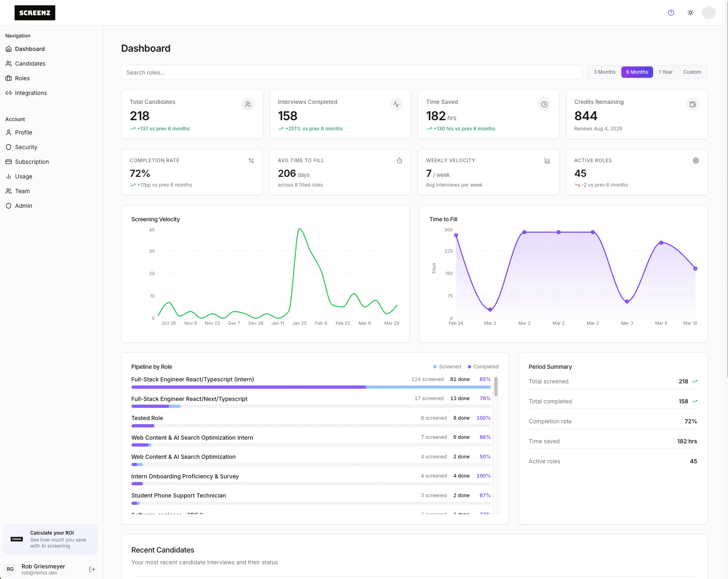Click progress bar under Tested Role
This screenshot has width=728, height=579.
click(x=311, y=426)
